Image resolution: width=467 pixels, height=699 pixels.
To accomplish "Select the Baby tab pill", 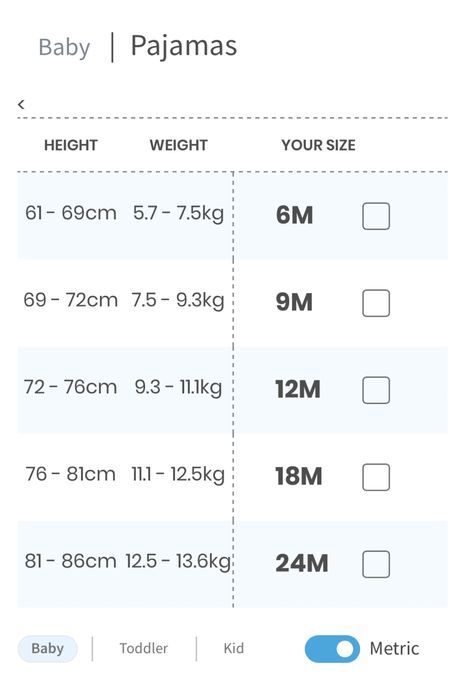I will click(x=47, y=649).
